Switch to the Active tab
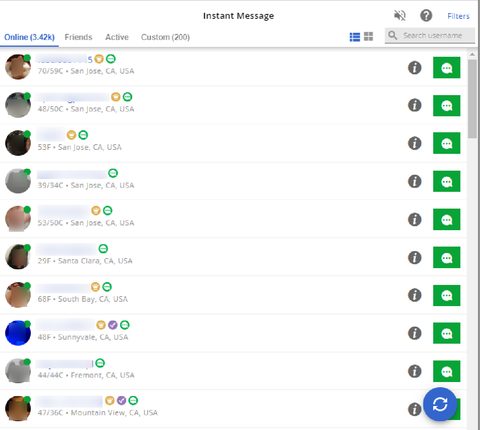Image resolution: width=480 pixels, height=430 pixels. click(117, 37)
